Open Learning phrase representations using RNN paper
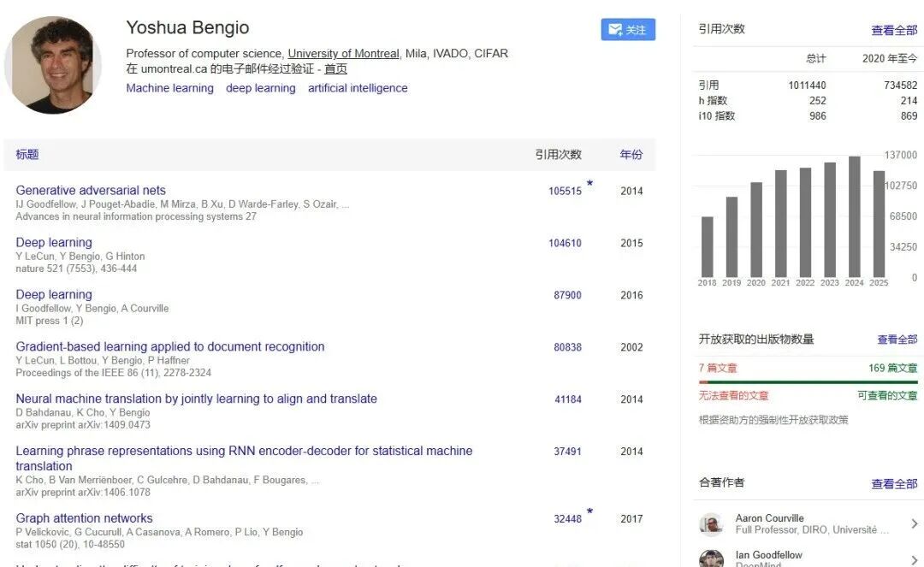 [x=244, y=458]
